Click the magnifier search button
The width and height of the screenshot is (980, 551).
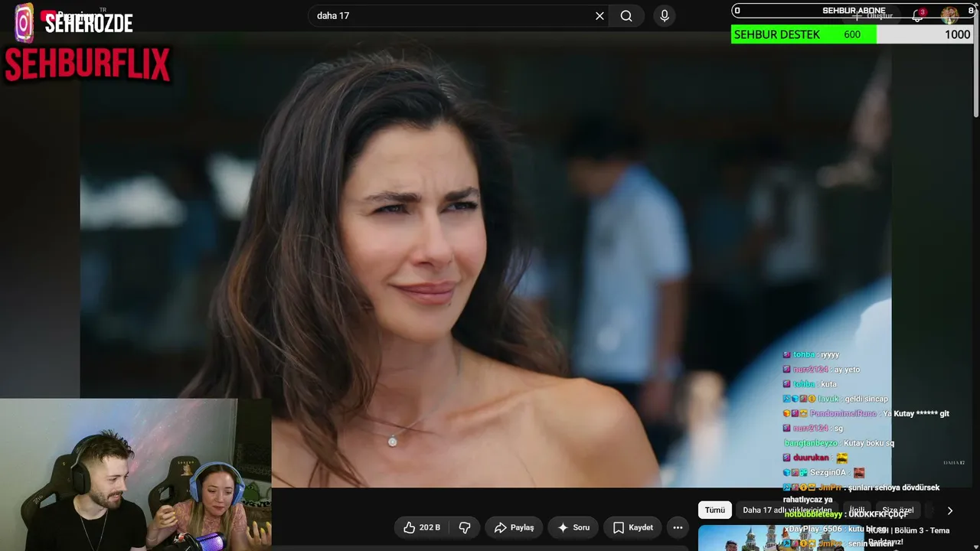[626, 16]
